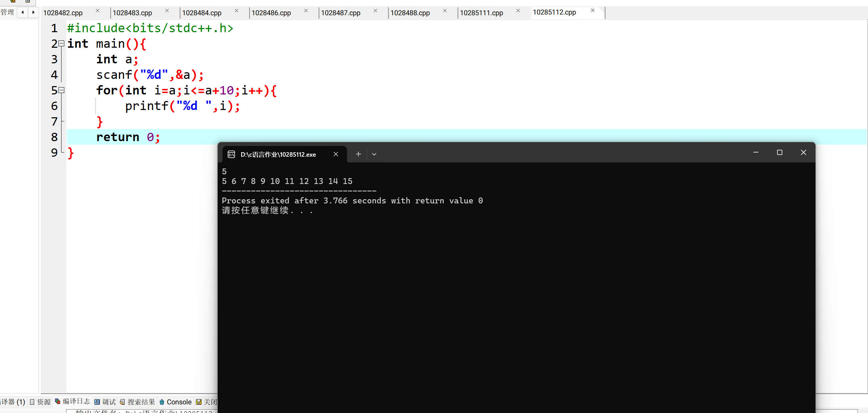Close the 10285112.exe terminal tab
This screenshot has height=413, width=868.
(336, 154)
